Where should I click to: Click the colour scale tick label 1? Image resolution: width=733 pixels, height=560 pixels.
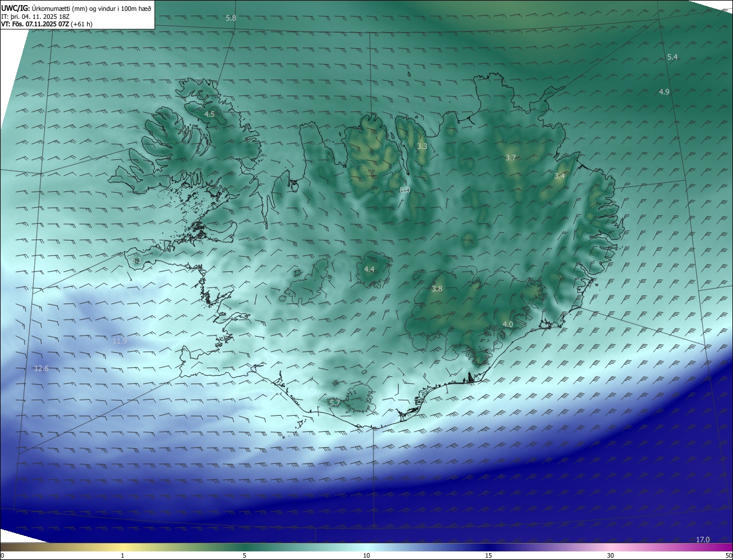[x=123, y=555]
